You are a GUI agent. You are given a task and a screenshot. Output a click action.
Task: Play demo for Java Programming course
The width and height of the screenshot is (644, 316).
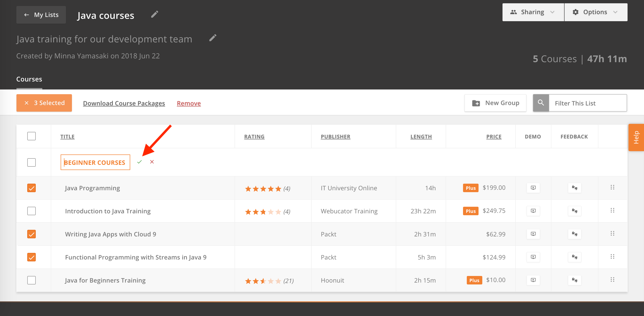(x=533, y=188)
